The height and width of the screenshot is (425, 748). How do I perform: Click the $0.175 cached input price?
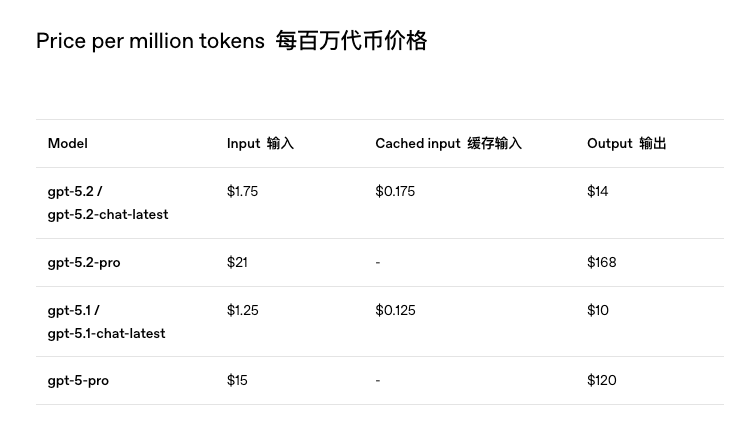tap(395, 191)
